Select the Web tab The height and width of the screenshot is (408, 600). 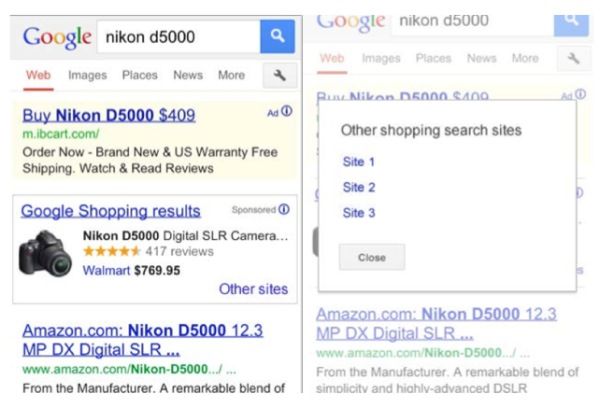[39, 76]
